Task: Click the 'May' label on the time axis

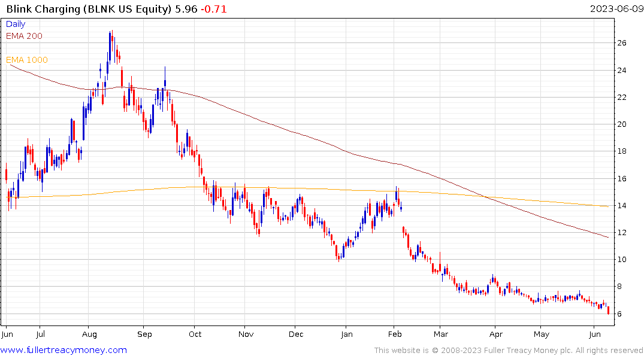Action: (x=542, y=334)
